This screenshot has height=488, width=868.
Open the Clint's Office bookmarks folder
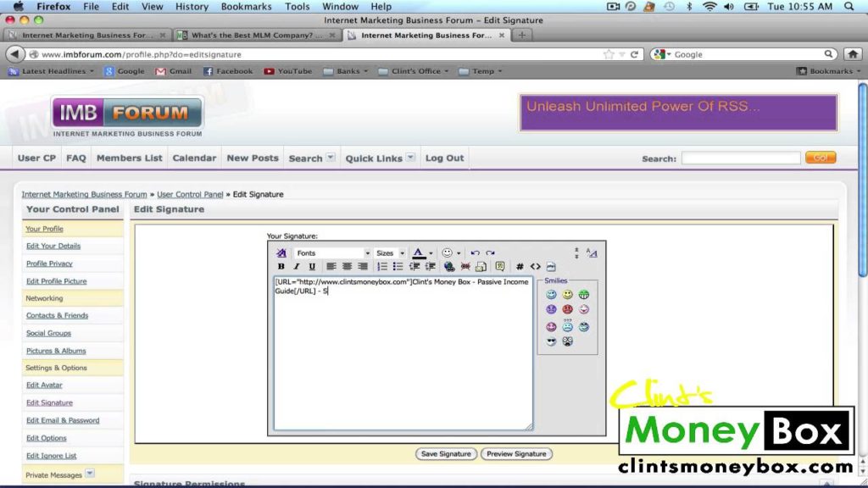tap(414, 71)
